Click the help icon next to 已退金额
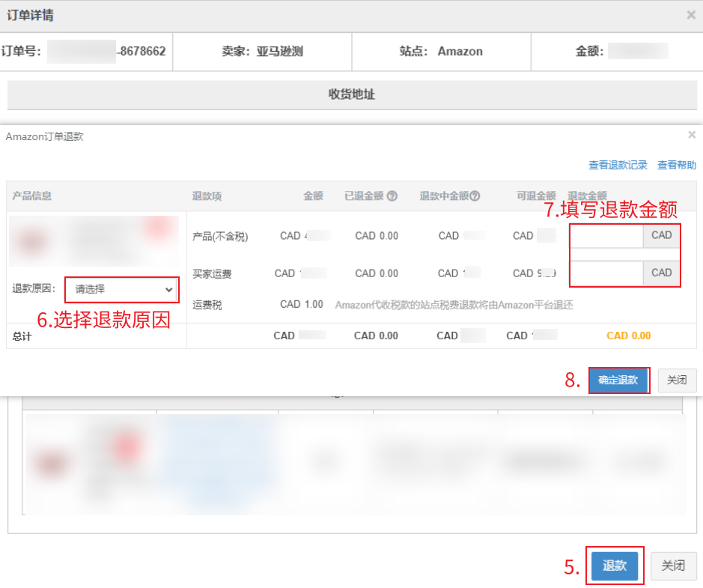 (392, 196)
